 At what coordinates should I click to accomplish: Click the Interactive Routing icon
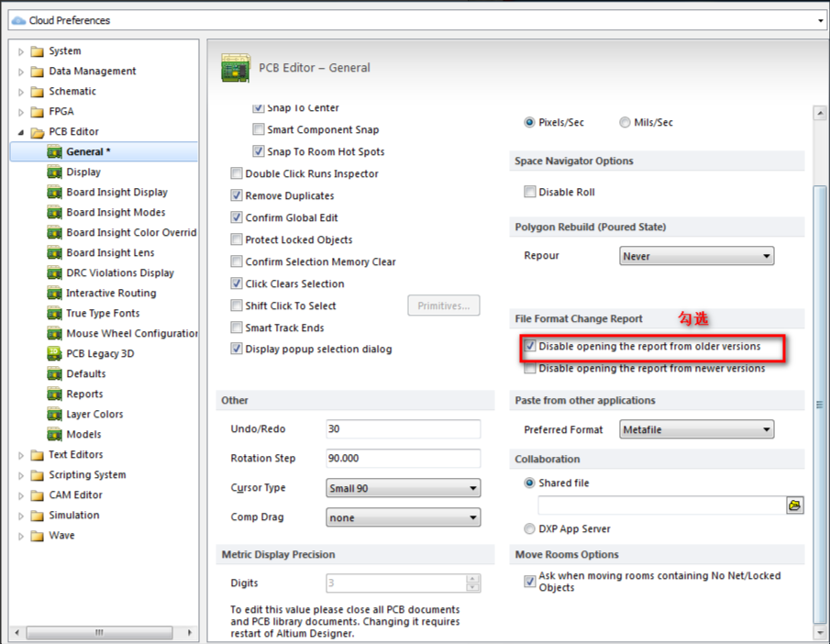[54, 294]
